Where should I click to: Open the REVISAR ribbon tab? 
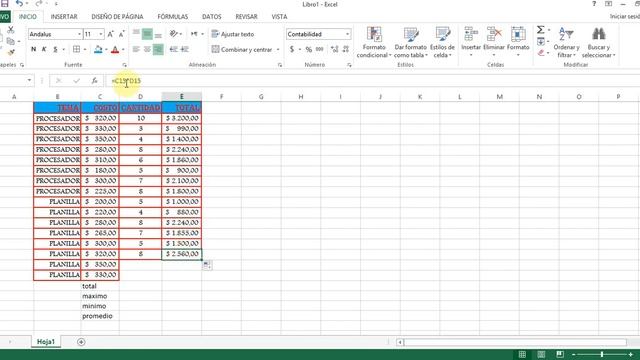tap(246, 17)
